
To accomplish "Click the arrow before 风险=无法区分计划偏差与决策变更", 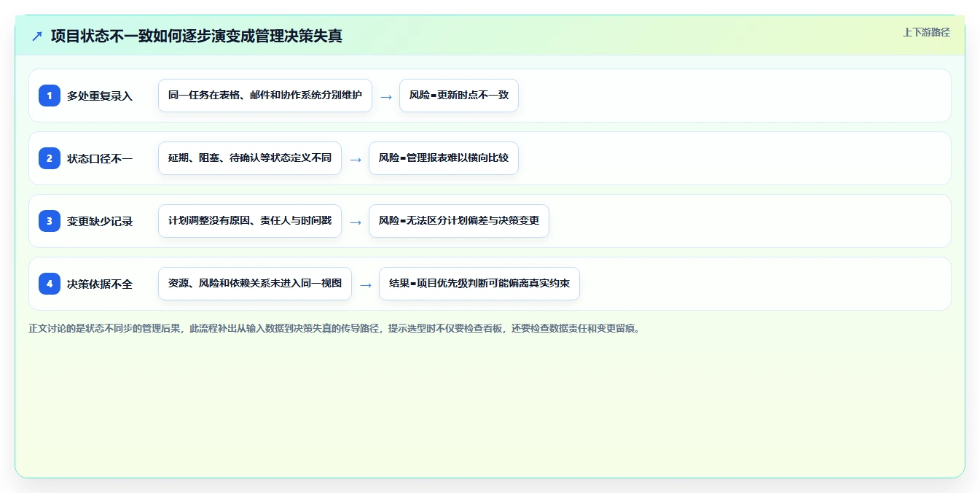I will pos(356,222).
